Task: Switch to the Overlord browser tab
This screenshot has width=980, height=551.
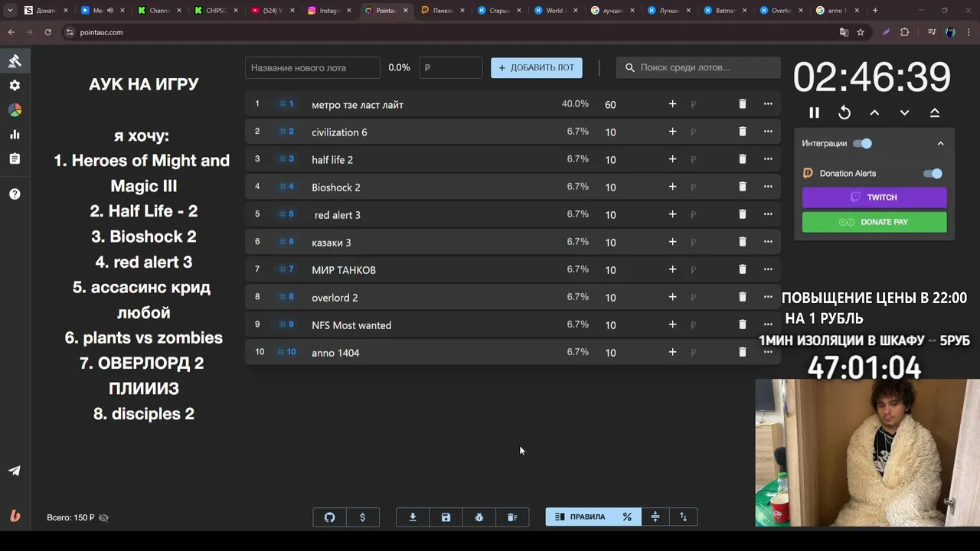Action: pyautogui.click(x=780, y=11)
